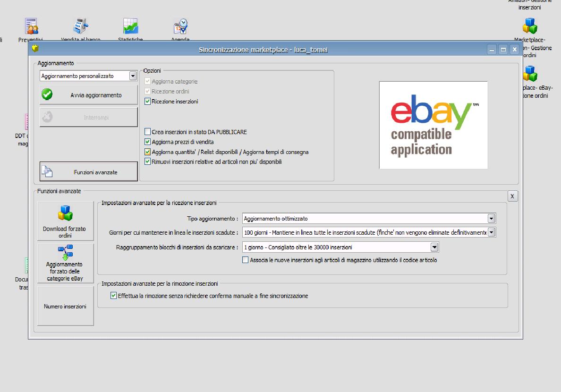
Task: Toggle Ricezione ordini checkbox
Action: 147,91
